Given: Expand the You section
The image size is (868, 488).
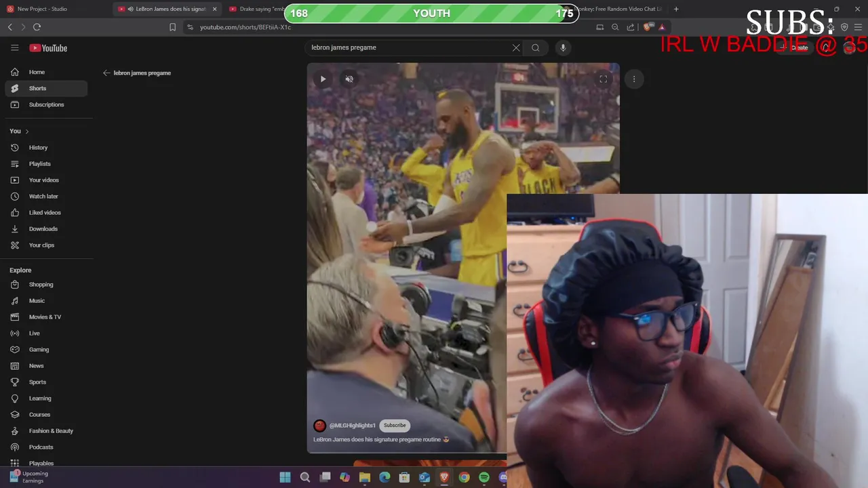Looking at the screenshot, I should (19, 131).
